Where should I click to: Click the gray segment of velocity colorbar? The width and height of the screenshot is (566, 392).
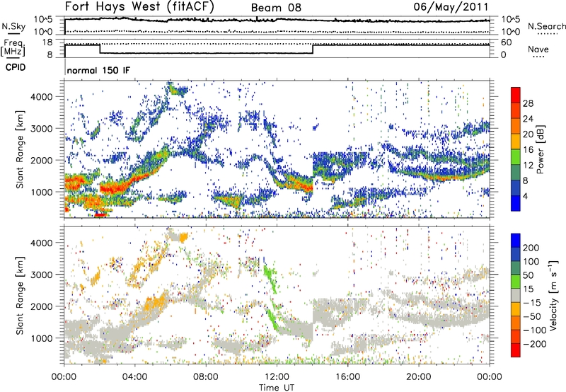click(516, 295)
